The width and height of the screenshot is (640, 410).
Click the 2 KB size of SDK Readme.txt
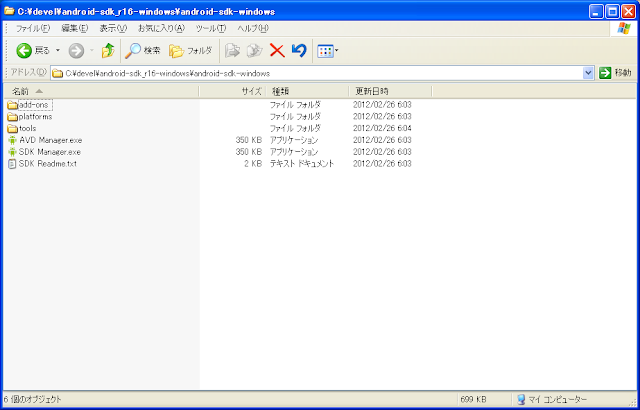253,164
